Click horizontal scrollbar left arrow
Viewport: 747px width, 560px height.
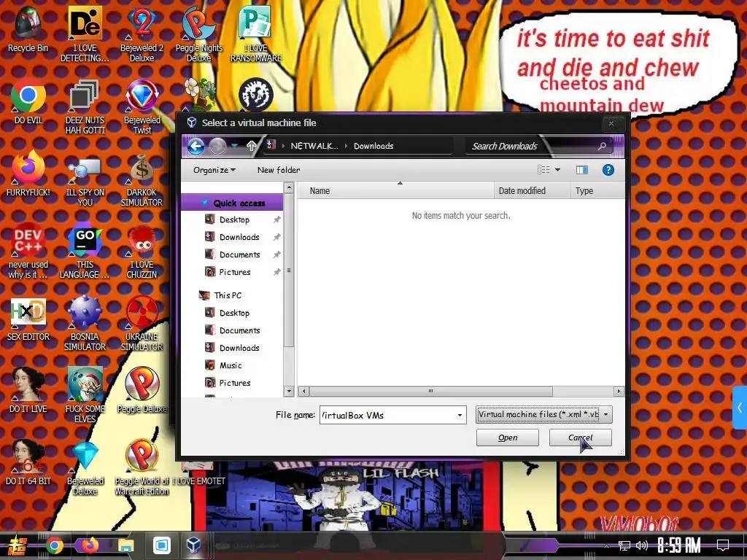(x=303, y=392)
